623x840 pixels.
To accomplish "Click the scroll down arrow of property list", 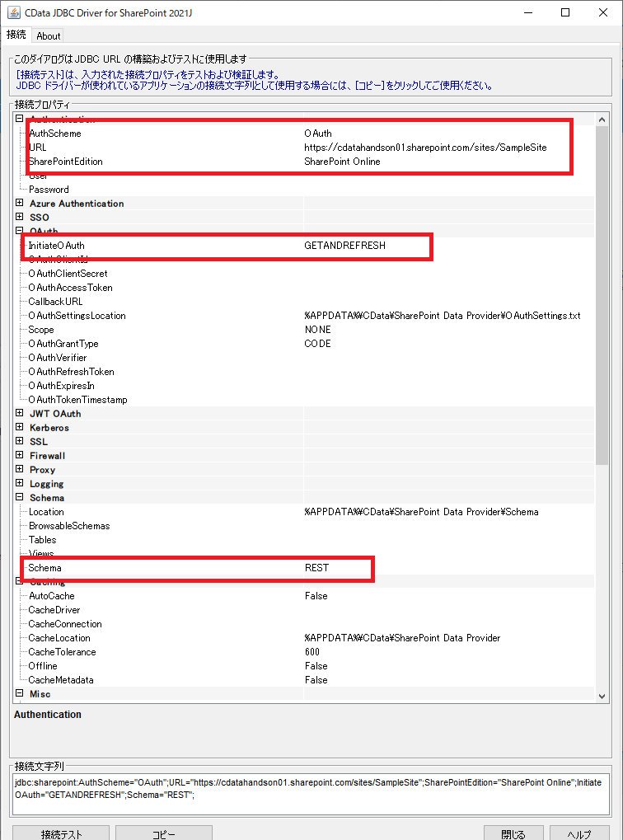I will (x=602, y=696).
